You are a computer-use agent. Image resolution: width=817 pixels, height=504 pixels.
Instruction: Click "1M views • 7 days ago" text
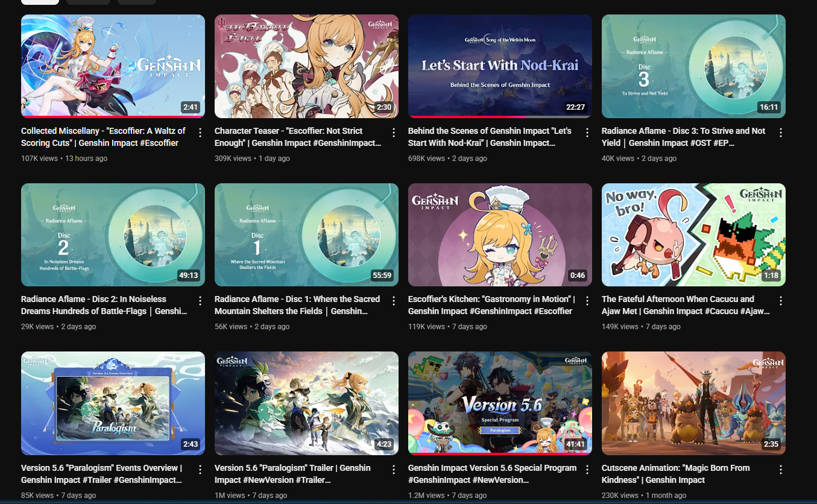pyautogui.click(x=250, y=496)
